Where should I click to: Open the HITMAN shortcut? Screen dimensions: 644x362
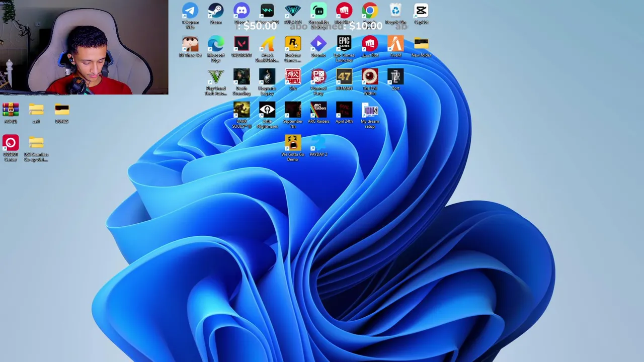pyautogui.click(x=344, y=80)
